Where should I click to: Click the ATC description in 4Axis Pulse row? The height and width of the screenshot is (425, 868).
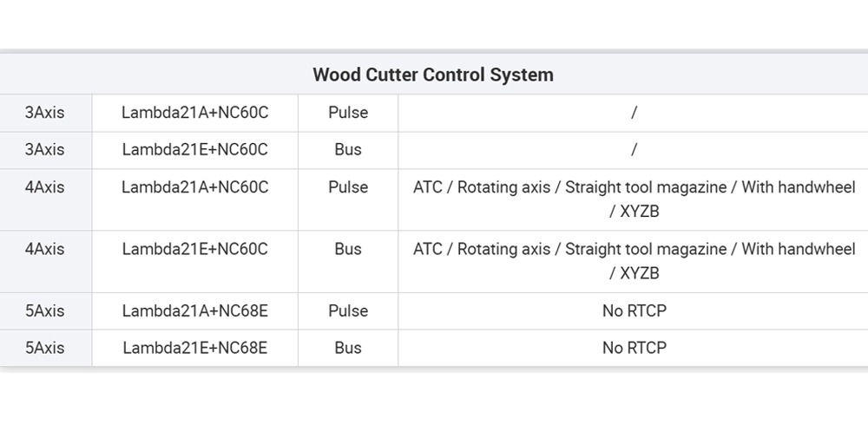(x=635, y=199)
